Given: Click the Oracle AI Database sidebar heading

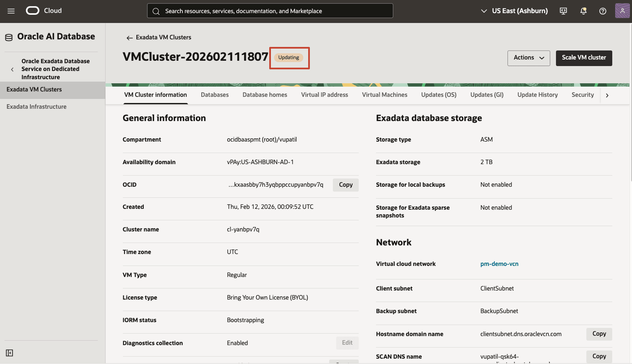Looking at the screenshot, I should click(x=56, y=37).
